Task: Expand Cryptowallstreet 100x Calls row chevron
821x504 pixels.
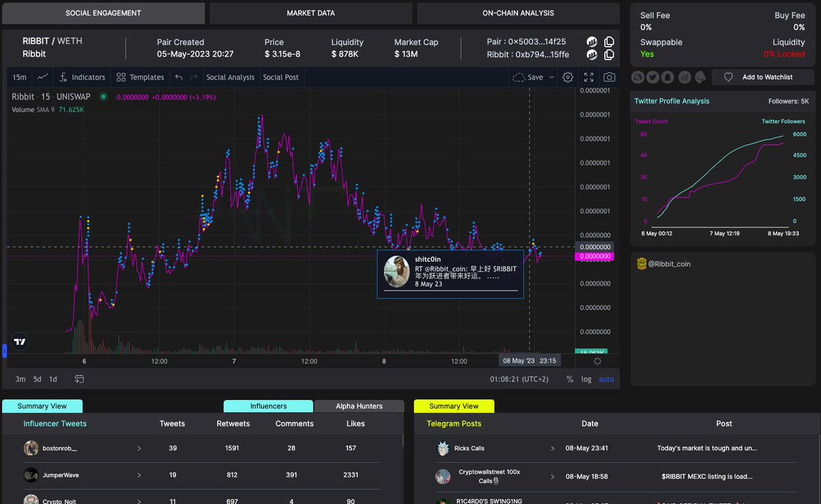Action: click(553, 476)
